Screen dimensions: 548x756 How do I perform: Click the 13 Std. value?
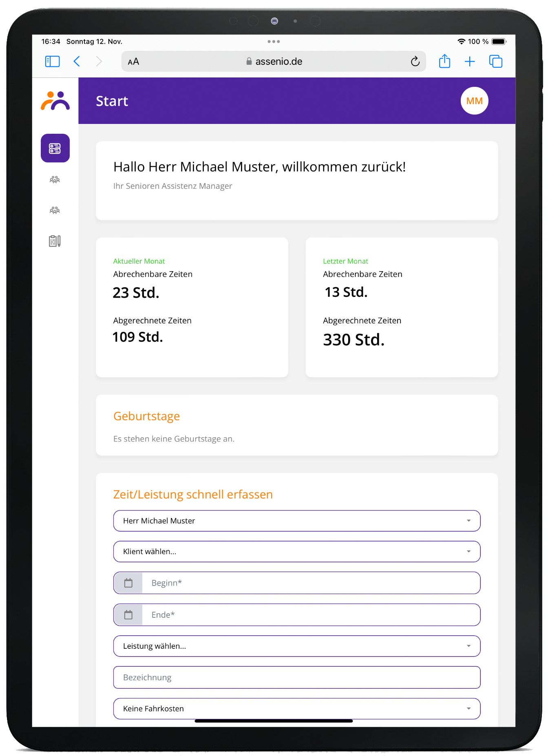346,292
